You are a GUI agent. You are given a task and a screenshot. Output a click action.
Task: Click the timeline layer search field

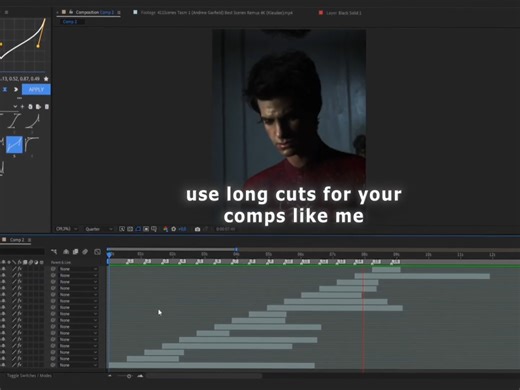(x=22, y=252)
